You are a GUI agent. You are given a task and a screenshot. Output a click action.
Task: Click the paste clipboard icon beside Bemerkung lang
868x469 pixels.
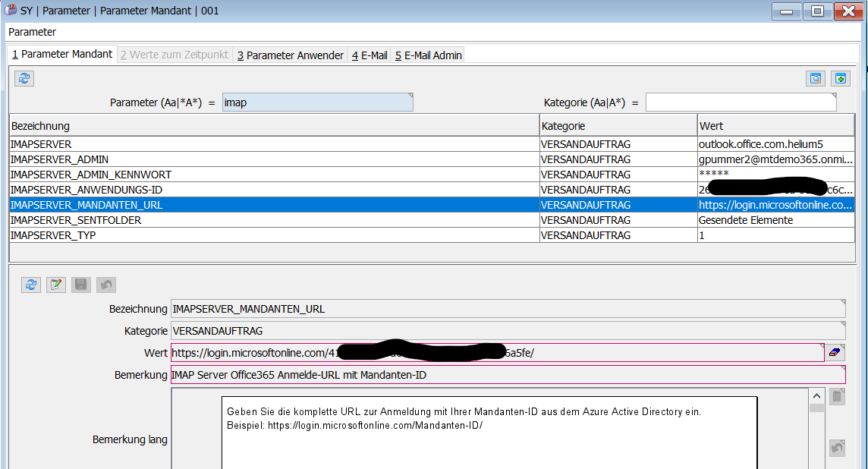pos(836,396)
